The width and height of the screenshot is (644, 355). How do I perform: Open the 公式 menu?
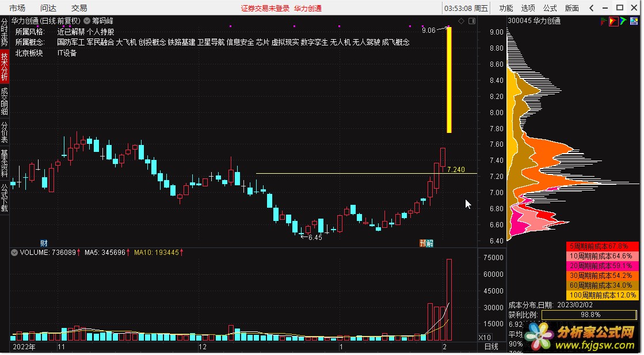pos(550,8)
